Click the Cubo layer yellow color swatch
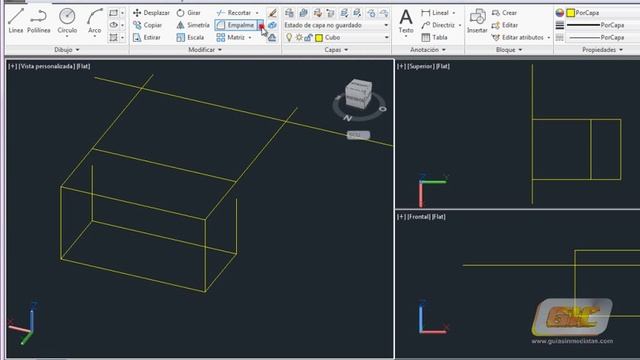The image size is (640, 360). click(x=319, y=38)
